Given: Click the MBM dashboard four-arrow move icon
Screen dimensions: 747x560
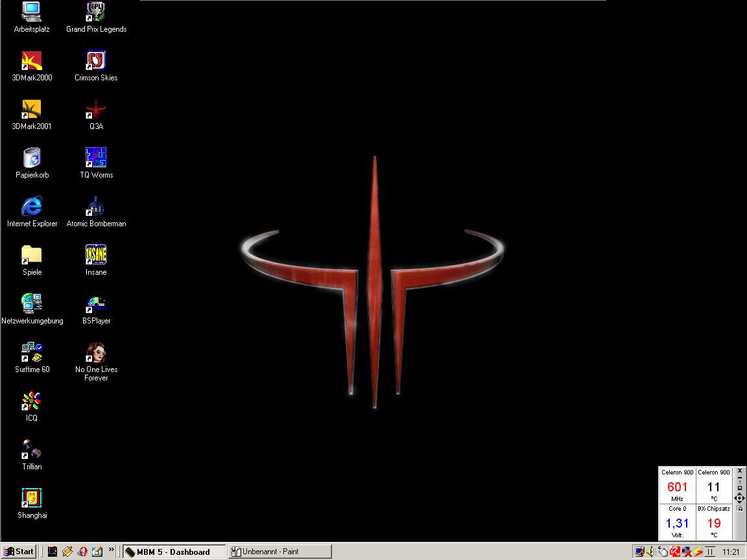Looking at the screenshot, I should pyautogui.click(x=739, y=498).
